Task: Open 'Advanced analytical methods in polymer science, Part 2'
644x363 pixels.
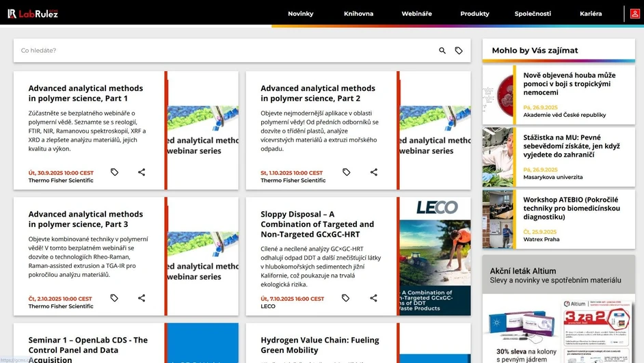Action: coord(317,93)
